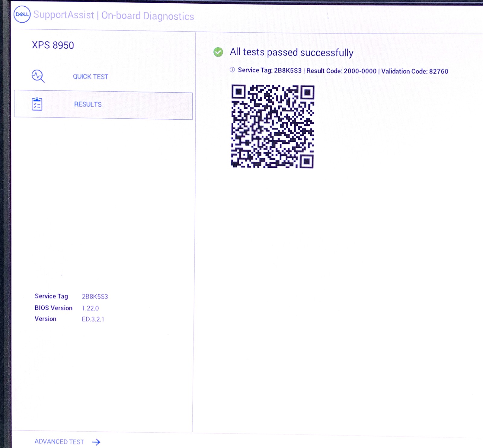483x448 pixels.
Task: Click the Validation Code 82760 text
Action: (x=414, y=71)
